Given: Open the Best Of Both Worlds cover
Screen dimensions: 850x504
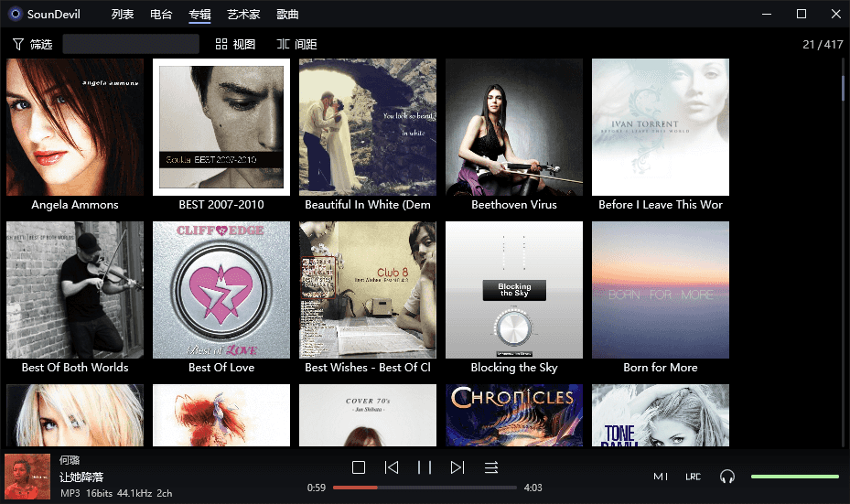Looking at the screenshot, I should pyautogui.click(x=75, y=289).
